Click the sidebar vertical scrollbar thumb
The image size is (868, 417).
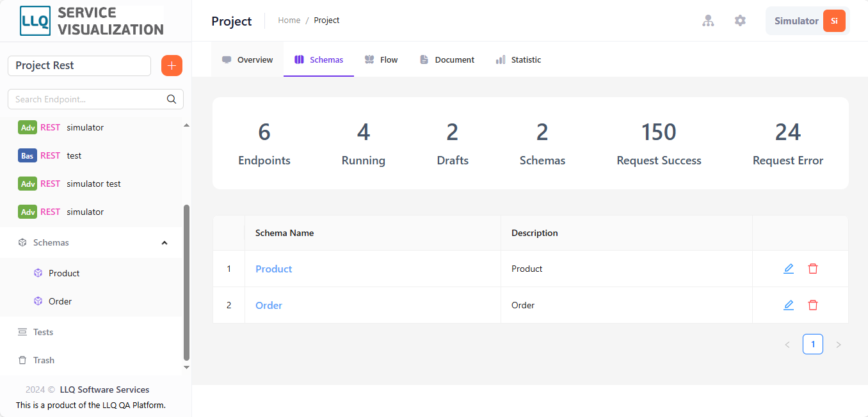coord(187,282)
